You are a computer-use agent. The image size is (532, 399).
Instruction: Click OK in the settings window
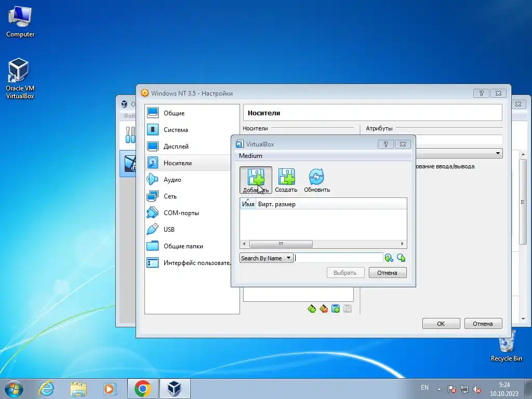point(441,324)
